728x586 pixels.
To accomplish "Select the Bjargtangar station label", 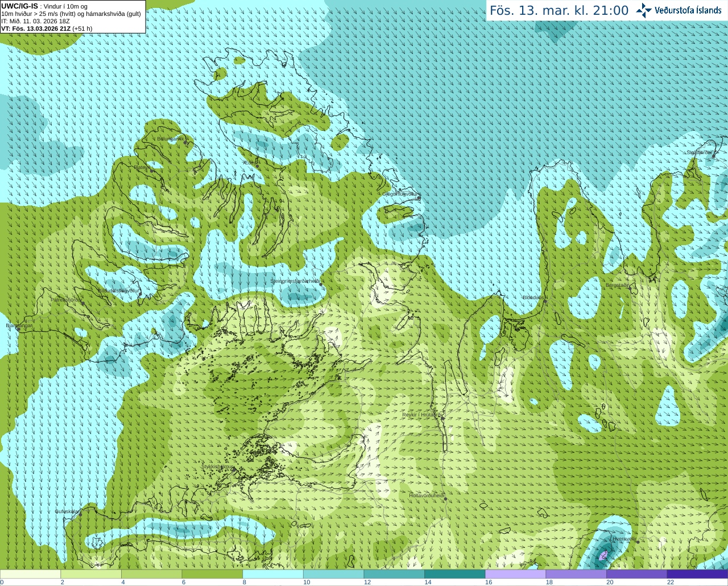I will 19,326.
